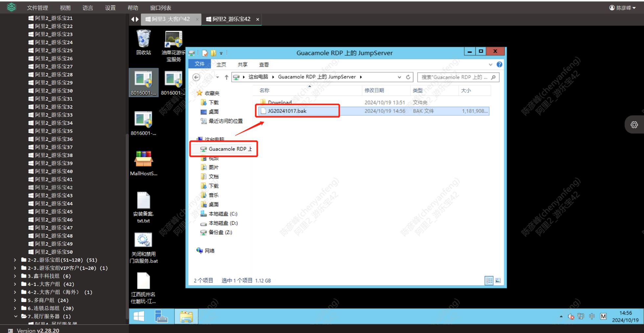
Task: Open File Explorer from the taskbar
Action: coord(186,317)
